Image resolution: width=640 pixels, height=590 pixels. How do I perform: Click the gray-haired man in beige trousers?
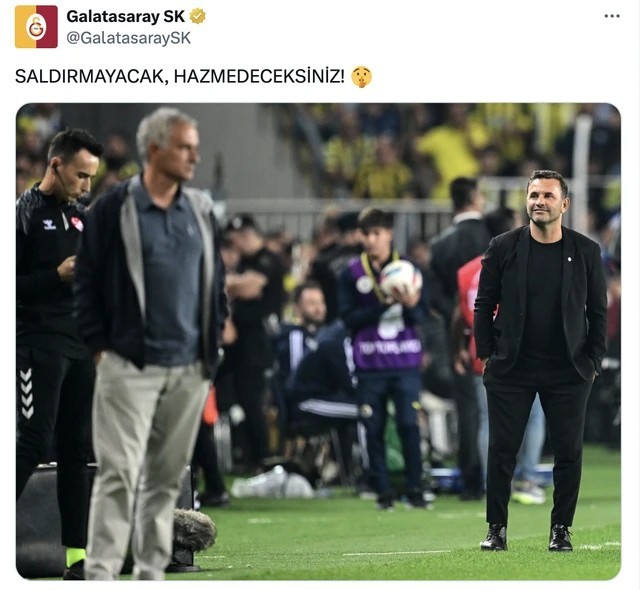[151, 343]
